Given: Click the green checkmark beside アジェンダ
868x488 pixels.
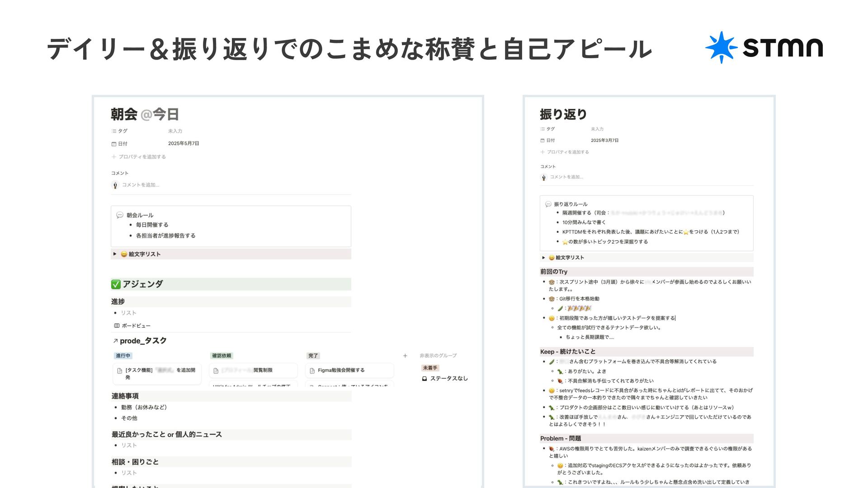Looking at the screenshot, I should 116,284.
